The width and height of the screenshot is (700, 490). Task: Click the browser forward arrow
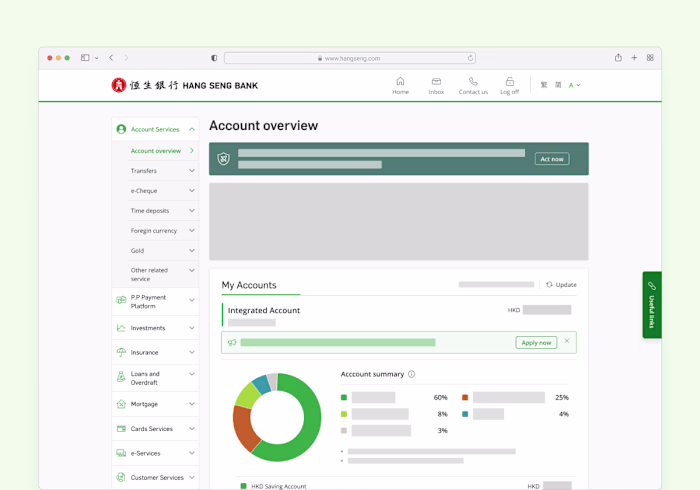(126, 58)
